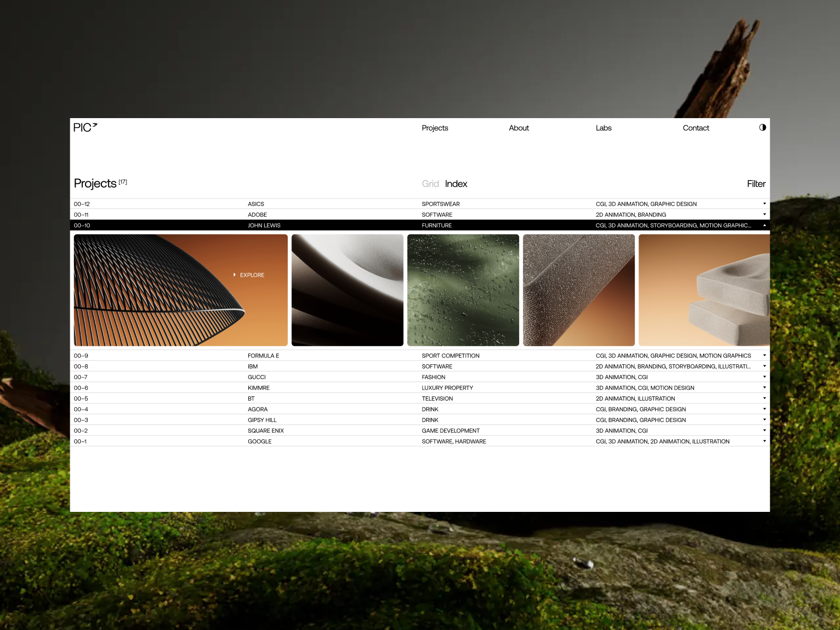Expand the Google row arrow

(x=764, y=442)
